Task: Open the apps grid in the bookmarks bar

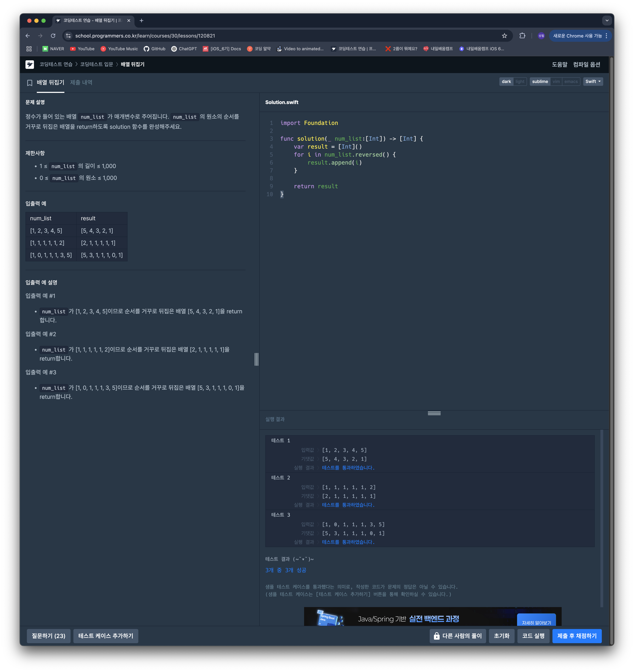Action: [29, 49]
